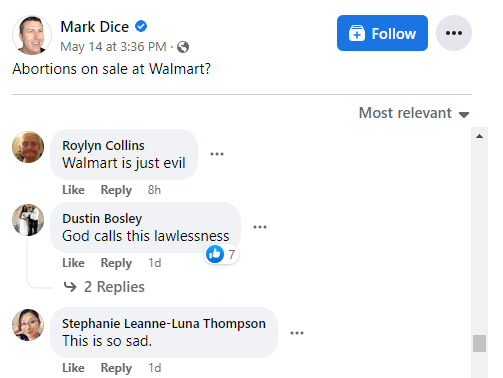The image size is (503, 378).
Task: Open options for Roylyn Collins comment
Action: [217, 154]
